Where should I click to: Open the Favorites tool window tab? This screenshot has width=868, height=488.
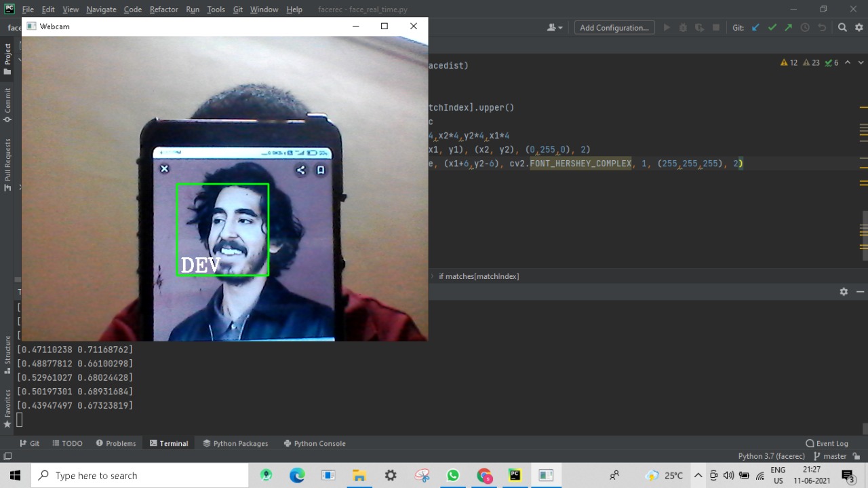[7, 409]
